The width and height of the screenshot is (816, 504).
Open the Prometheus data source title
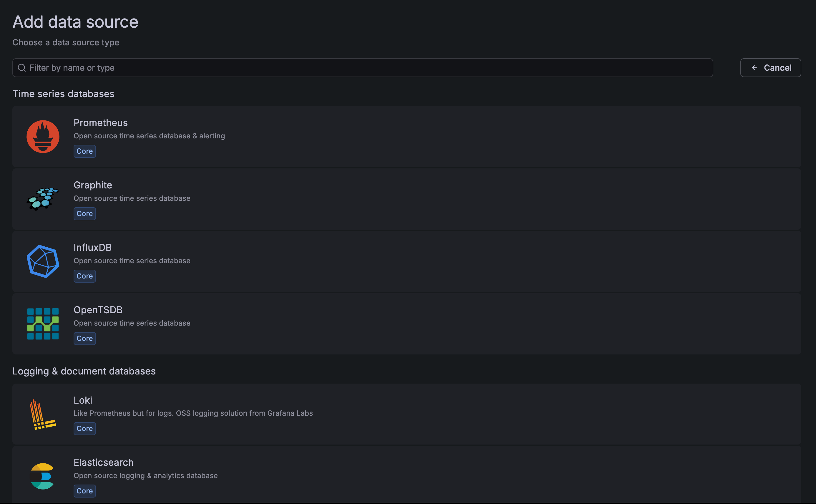pos(100,123)
